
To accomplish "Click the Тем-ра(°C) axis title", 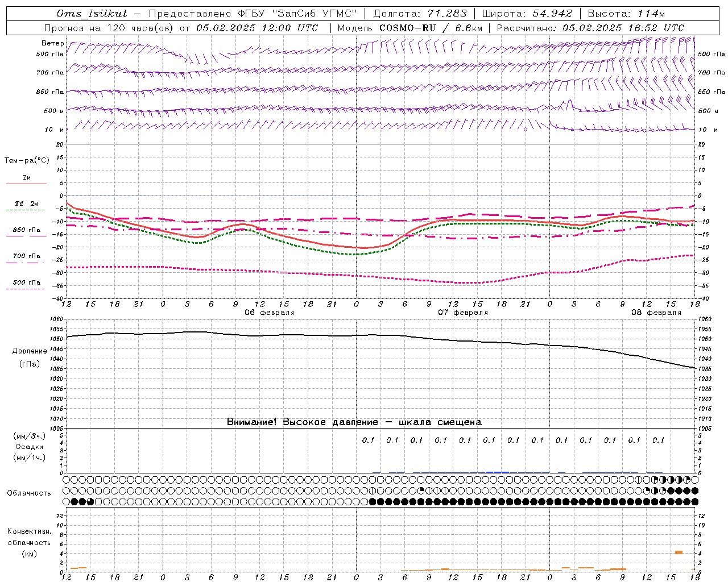I will click(27, 161).
